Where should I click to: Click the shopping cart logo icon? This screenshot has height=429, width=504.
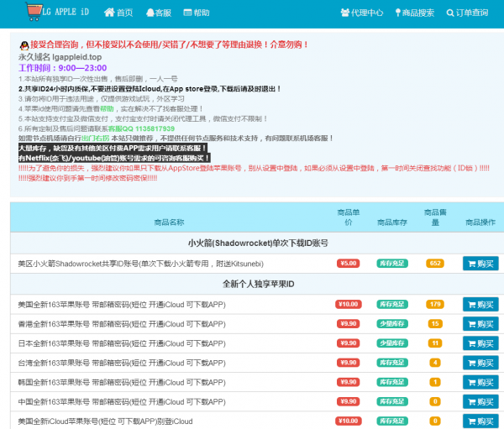pos(34,12)
